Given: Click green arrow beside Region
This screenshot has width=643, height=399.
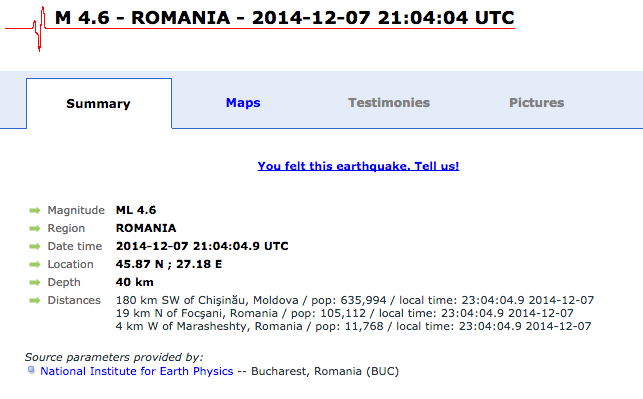Looking at the screenshot, I should (35, 228).
